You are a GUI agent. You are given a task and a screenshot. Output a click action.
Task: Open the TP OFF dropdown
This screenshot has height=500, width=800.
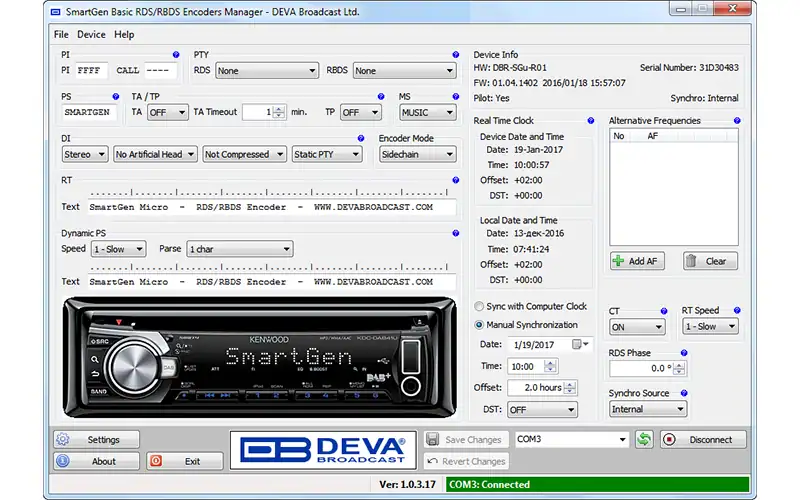pos(360,112)
